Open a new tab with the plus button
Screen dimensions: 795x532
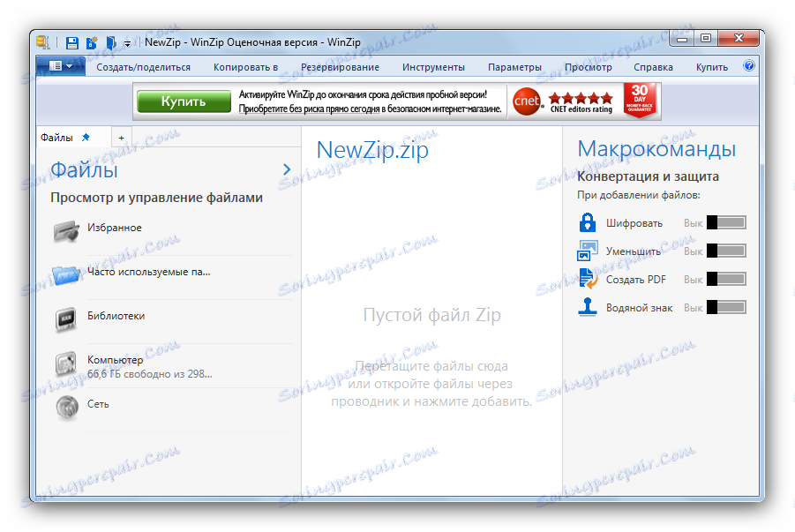(x=121, y=136)
